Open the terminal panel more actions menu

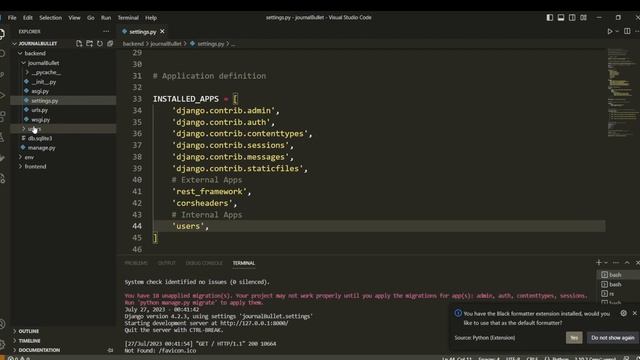pyautogui.click(x=616, y=263)
